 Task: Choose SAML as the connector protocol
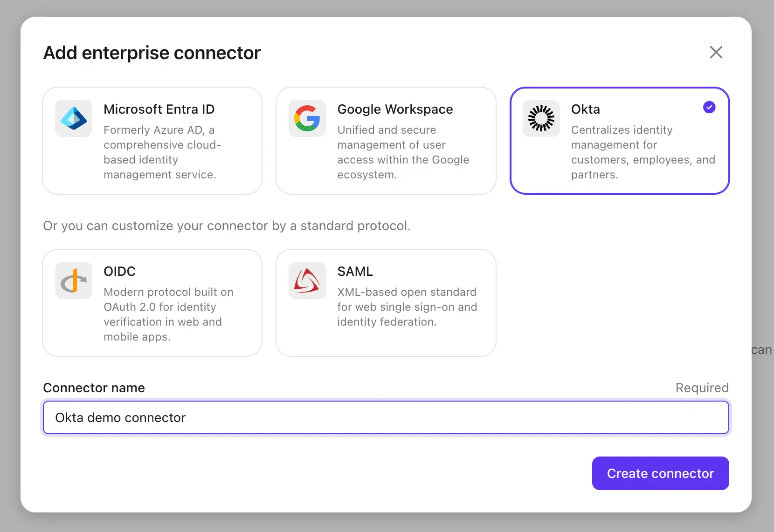click(x=386, y=303)
